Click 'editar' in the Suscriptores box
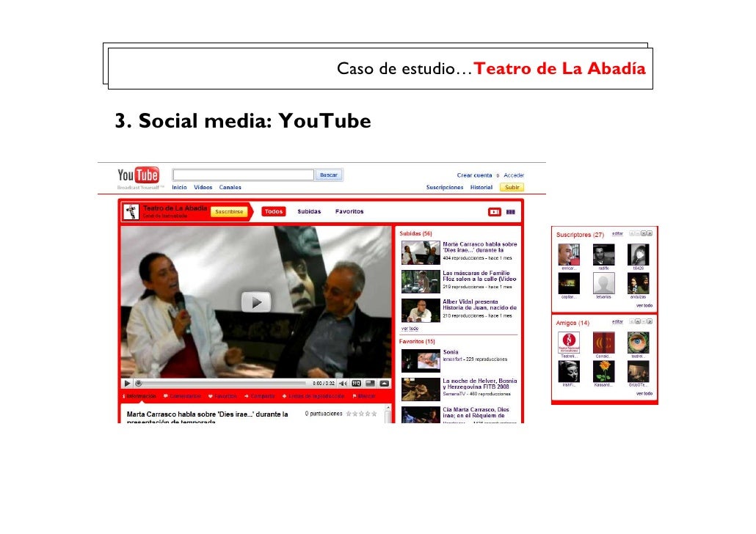Image resolution: width=756 pixels, height=534 pixels. coord(617,234)
